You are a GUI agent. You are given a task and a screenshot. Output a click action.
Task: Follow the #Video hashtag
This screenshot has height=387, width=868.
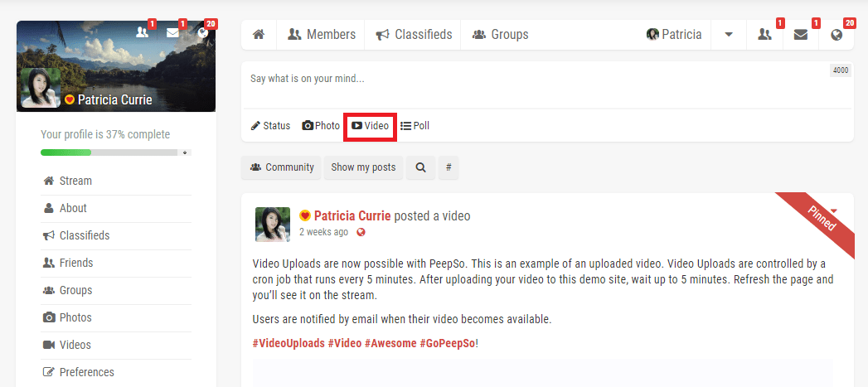point(344,343)
